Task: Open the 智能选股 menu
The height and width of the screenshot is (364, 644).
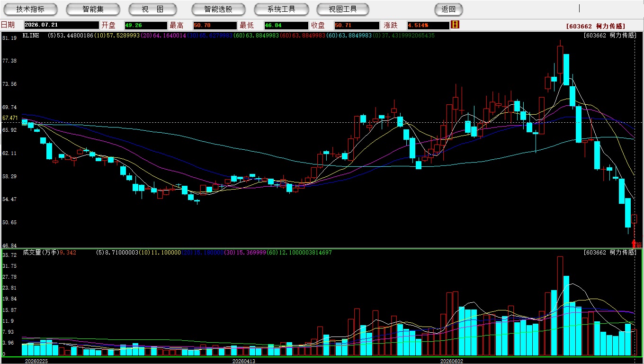Action: 218,9
